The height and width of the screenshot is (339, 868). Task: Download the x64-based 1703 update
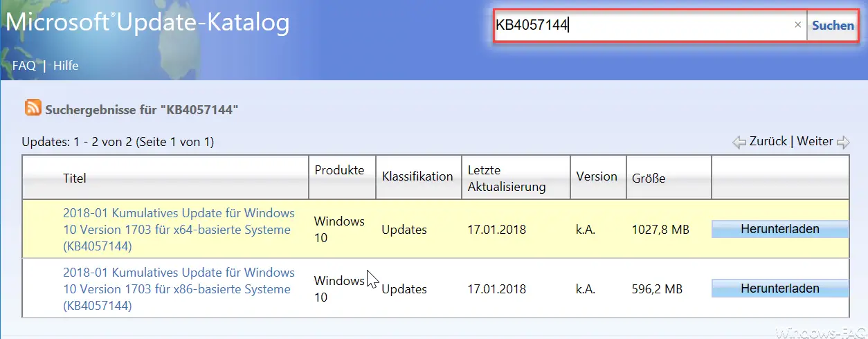pyautogui.click(x=780, y=229)
